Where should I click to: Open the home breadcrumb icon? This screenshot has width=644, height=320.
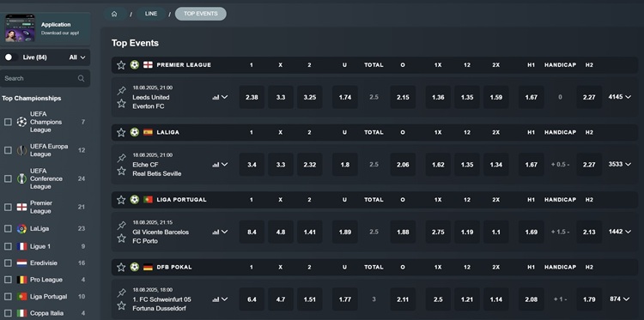(114, 14)
